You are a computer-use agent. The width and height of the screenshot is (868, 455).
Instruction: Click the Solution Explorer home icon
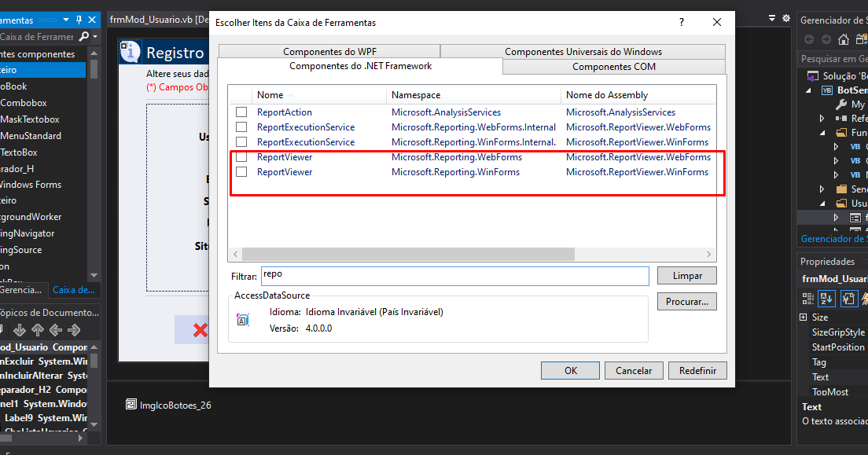coord(843,39)
